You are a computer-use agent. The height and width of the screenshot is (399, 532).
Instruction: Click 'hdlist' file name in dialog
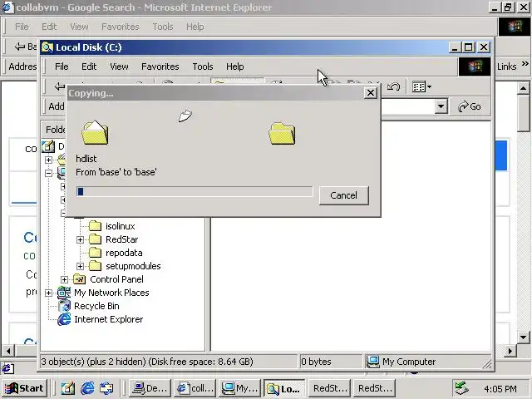[86, 159]
